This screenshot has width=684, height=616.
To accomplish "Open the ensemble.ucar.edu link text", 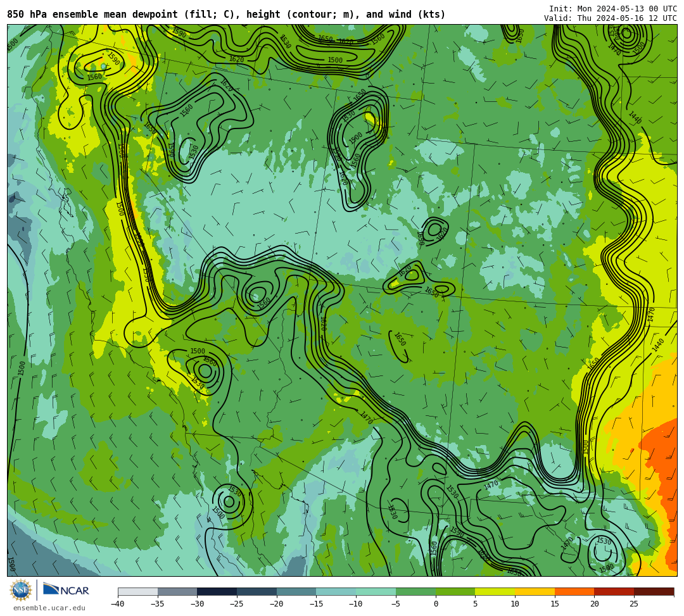I will coord(49,608).
